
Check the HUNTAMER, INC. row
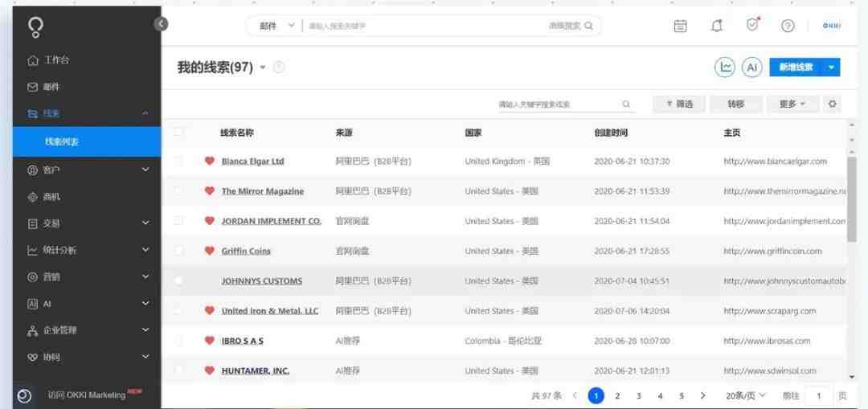tap(178, 370)
